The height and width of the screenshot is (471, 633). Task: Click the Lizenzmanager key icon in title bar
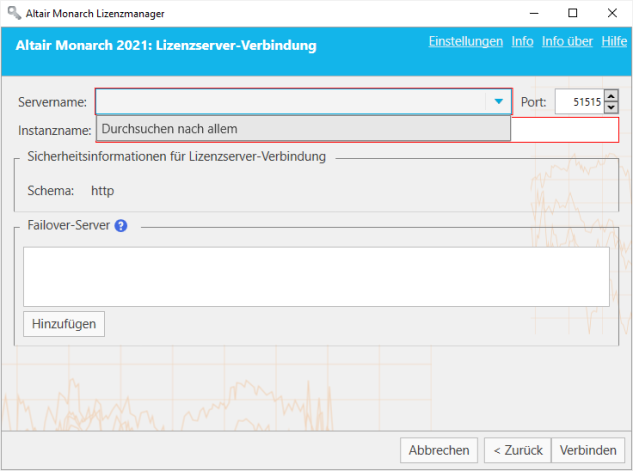click(14, 13)
